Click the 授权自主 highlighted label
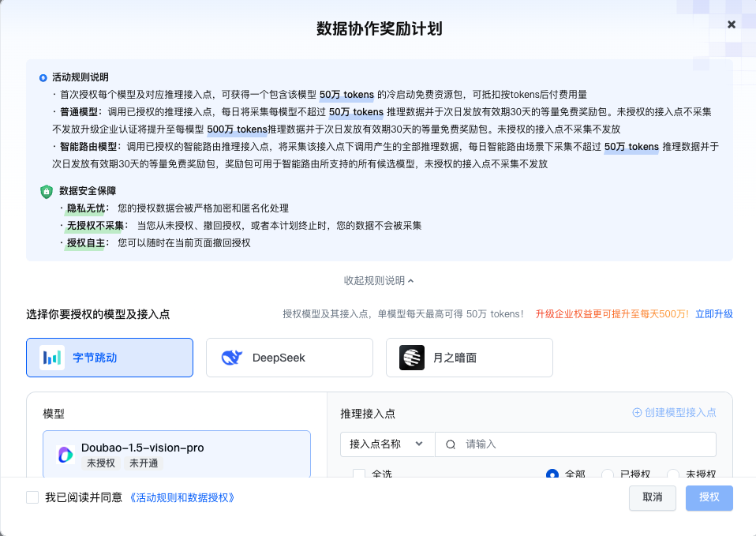756x536 pixels. tap(86, 243)
